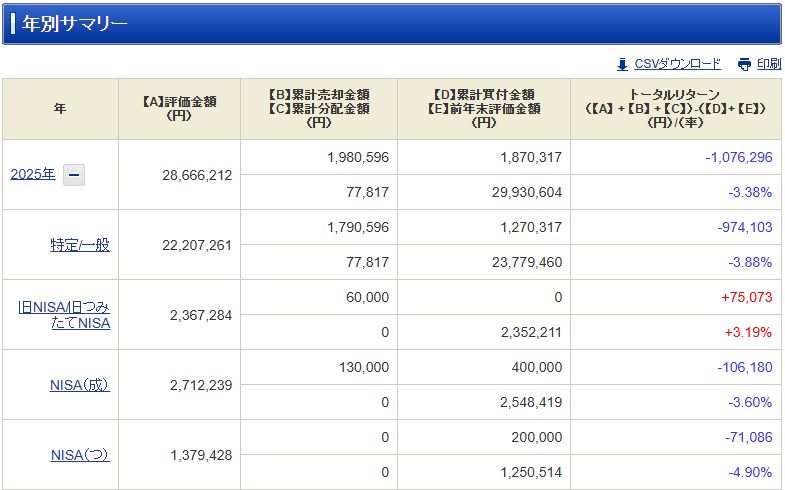Click the CSV download arrow icon

point(622,65)
